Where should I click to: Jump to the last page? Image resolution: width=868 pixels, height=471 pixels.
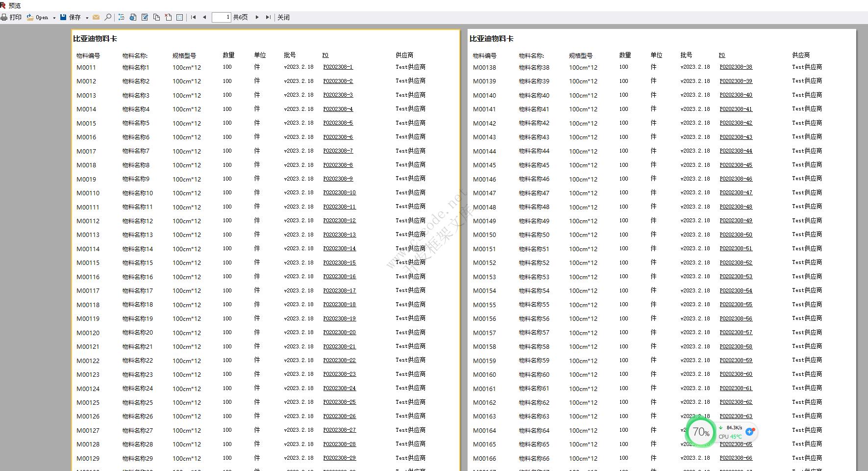click(268, 17)
